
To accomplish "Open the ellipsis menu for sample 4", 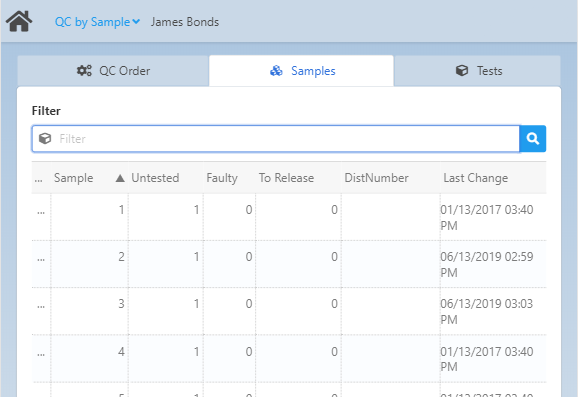I will click(41, 354).
